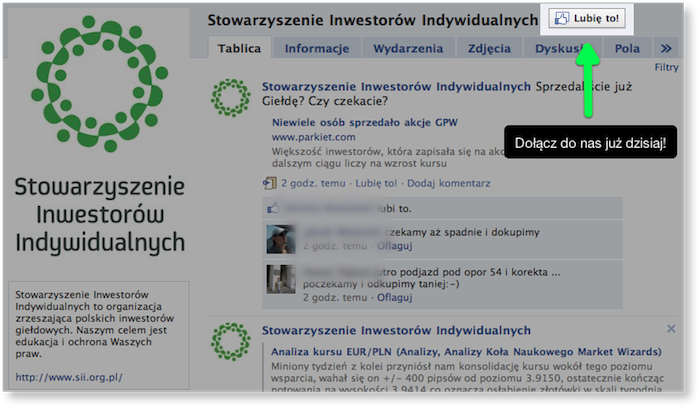This screenshot has width=699, height=407.
Task: Open article Niewiele osób sprzedało akcje GPW
Action: 365,123
